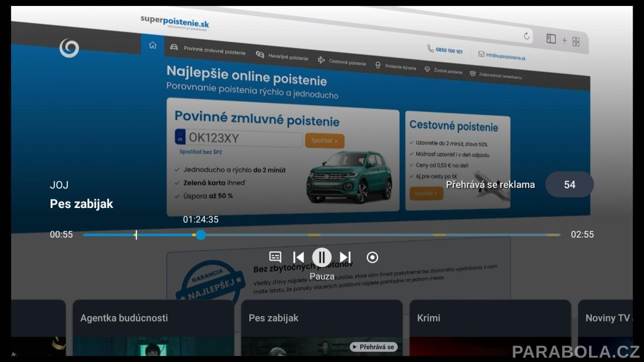Image resolution: width=644 pixels, height=362 pixels.
Task: Open the Agentka budúcnosti card
Action: [x=154, y=328]
